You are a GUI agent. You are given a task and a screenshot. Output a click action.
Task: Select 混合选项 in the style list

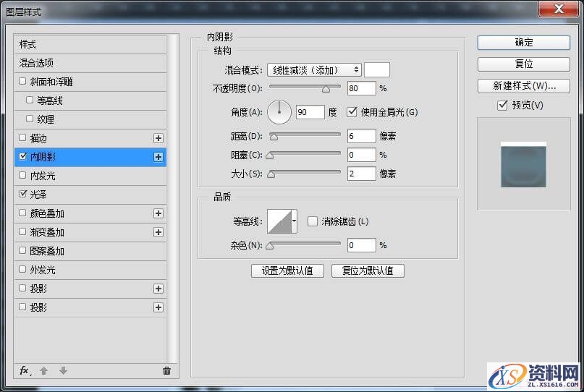click(90, 63)
